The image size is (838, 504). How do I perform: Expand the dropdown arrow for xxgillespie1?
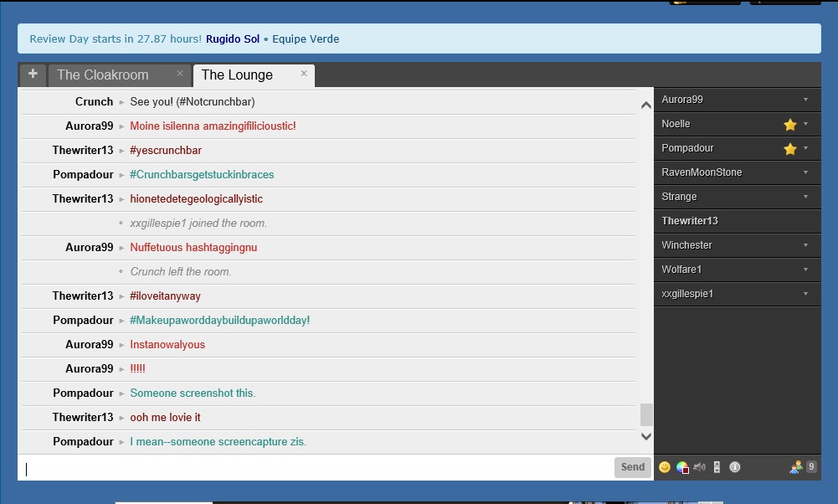tap(805, 293)
